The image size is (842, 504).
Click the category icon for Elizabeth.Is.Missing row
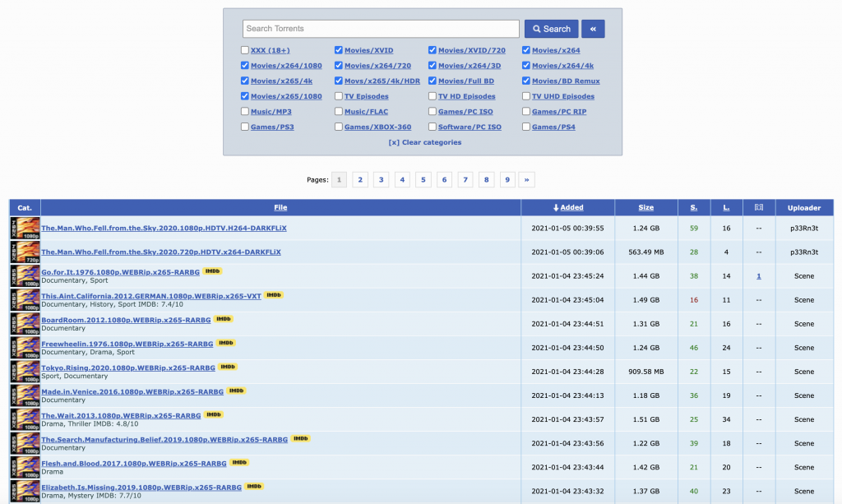(x=25, y=491)
